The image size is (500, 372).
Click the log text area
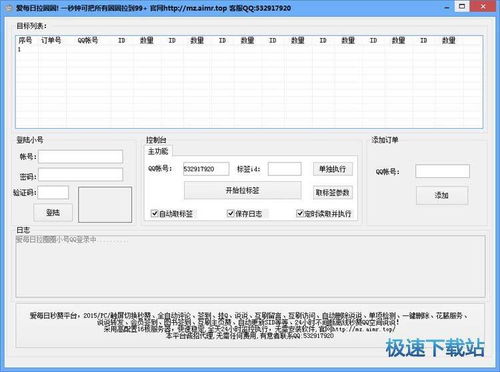pos(250,266)
